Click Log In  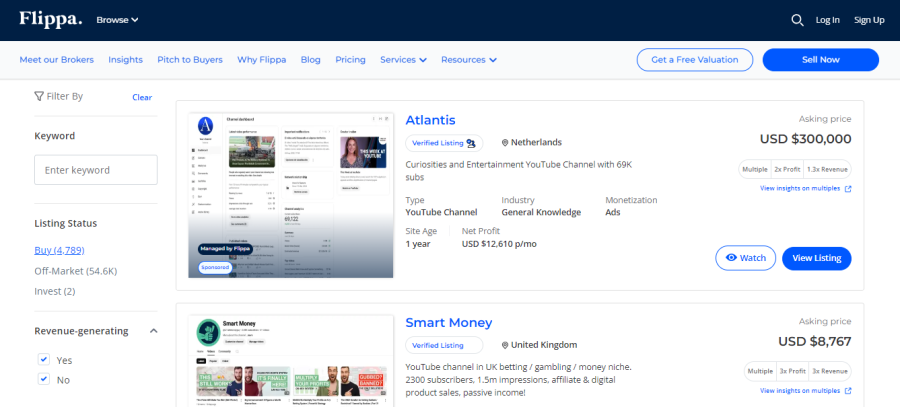828,20
